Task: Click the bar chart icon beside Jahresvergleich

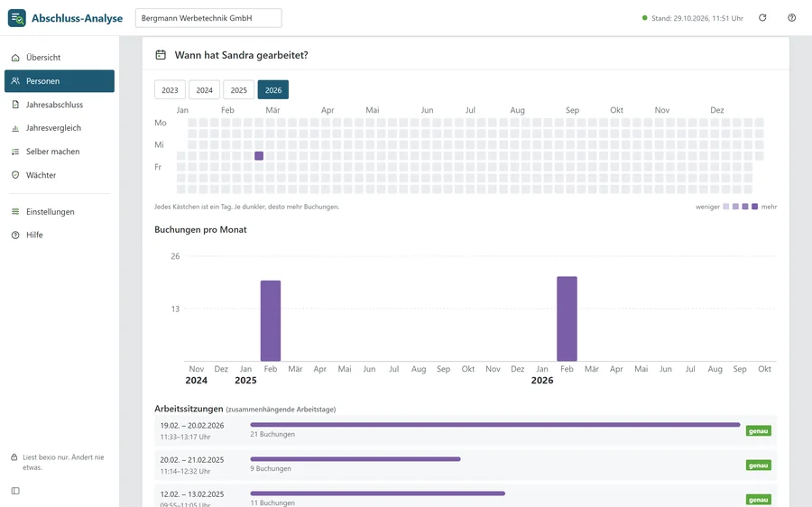Action: pos(15,128)
